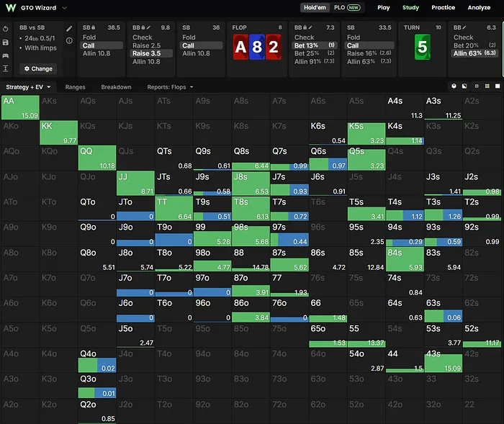
Task: Click the JJ hand cell
Action: [x=135, y=184]
